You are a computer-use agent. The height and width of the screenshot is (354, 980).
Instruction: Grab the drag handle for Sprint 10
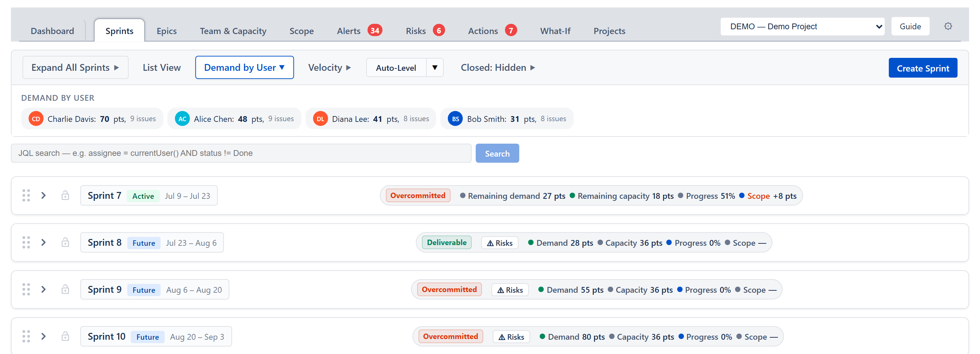26,337
